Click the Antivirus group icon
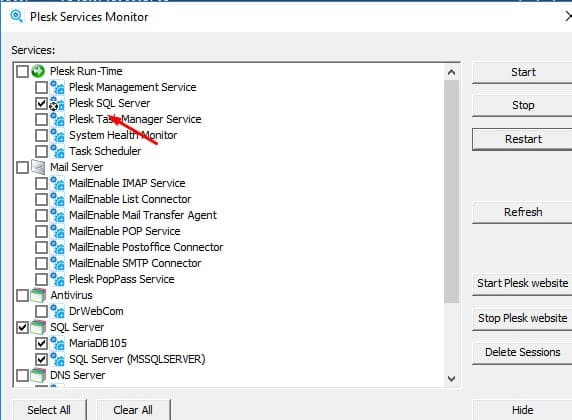The width and height of the screenshot is (572, 420). (x=38, y=295)
